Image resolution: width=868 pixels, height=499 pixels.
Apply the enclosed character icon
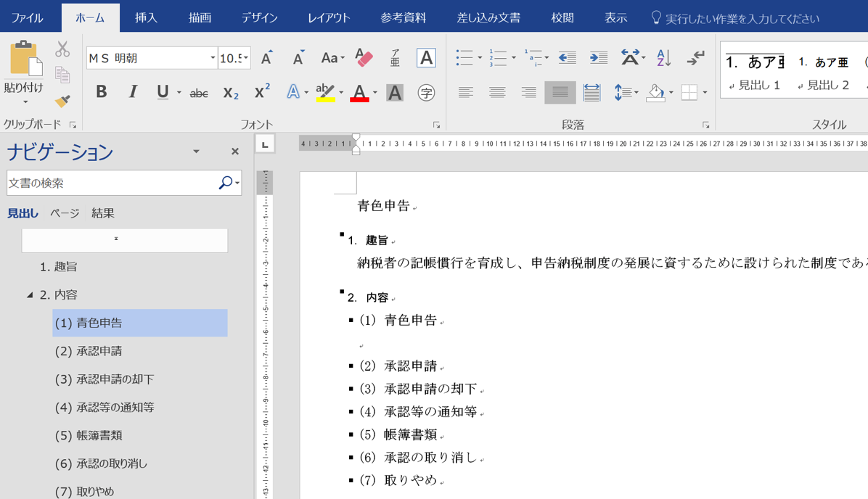[x=426, y=93]
